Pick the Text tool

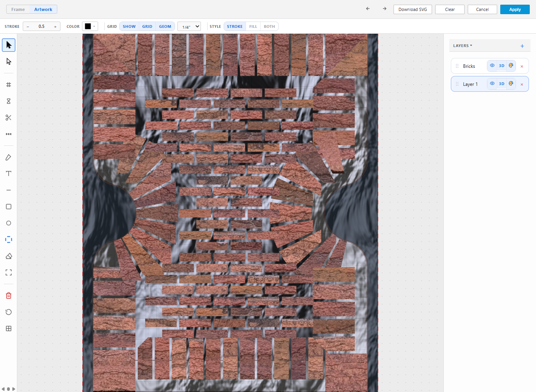pos(9,174)
